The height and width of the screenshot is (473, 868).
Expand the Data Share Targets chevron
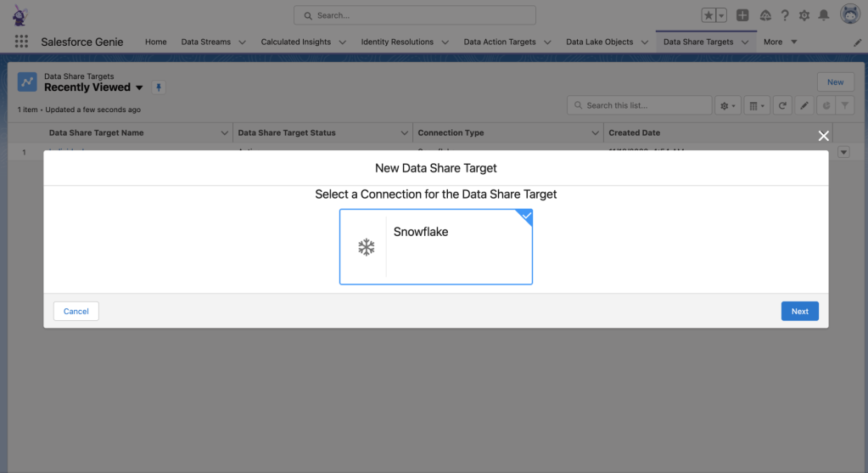click(745, 42)
